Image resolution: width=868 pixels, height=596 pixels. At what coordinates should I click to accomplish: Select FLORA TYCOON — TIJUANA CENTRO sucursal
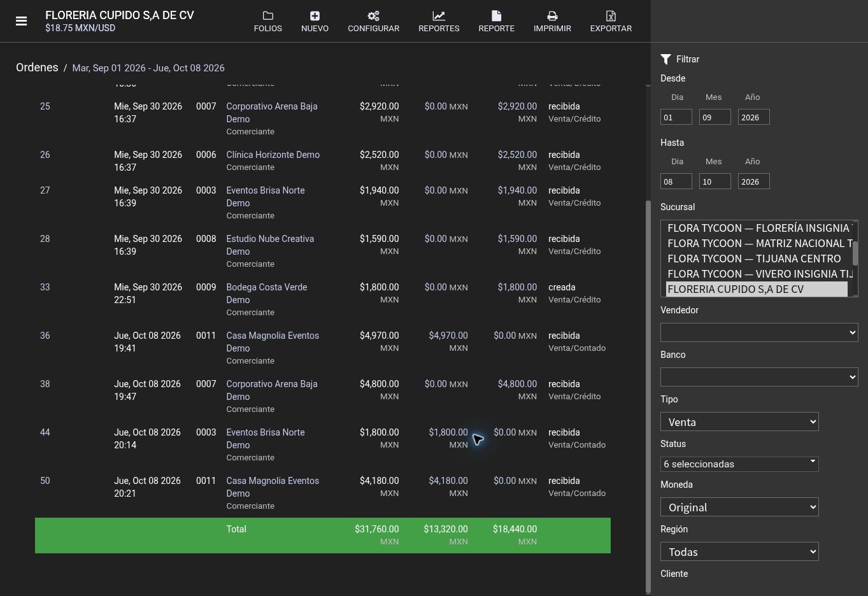[757, 259]
